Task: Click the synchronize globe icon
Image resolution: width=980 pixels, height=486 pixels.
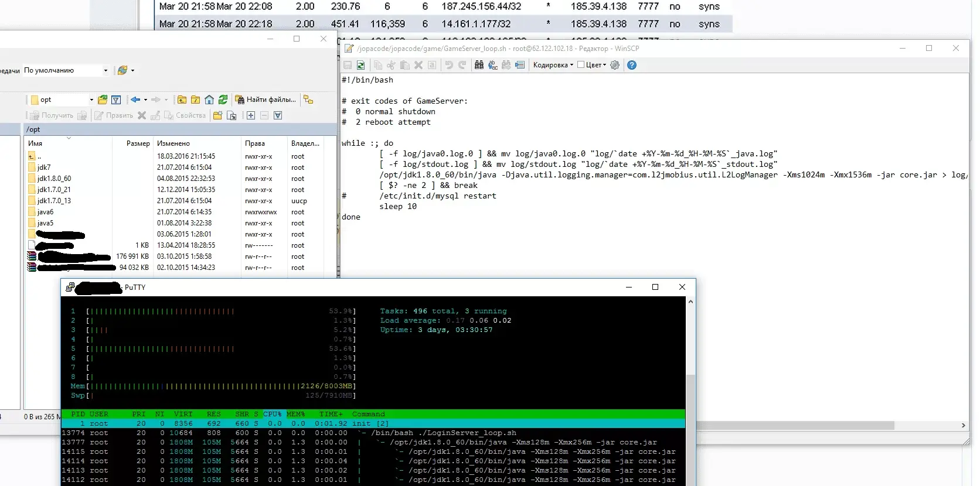Action: pos(122,70)
